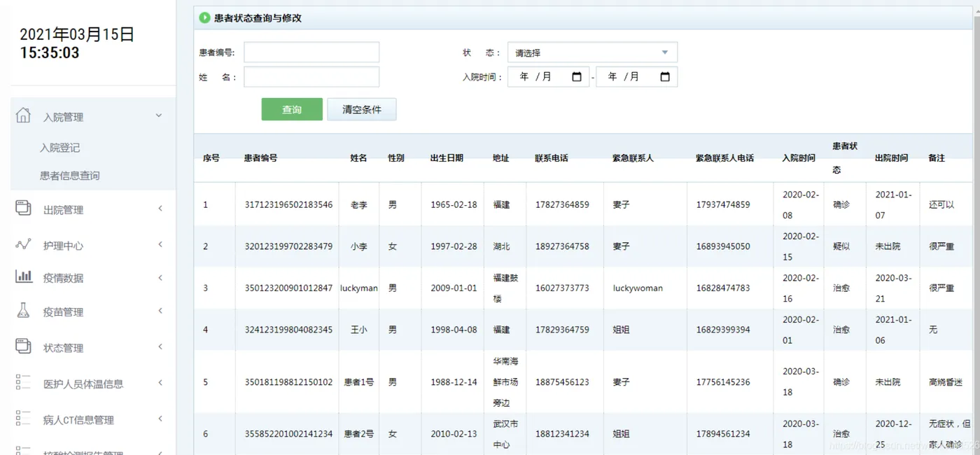
Task: Click the name cell 老李
Action: click(359, 204)
